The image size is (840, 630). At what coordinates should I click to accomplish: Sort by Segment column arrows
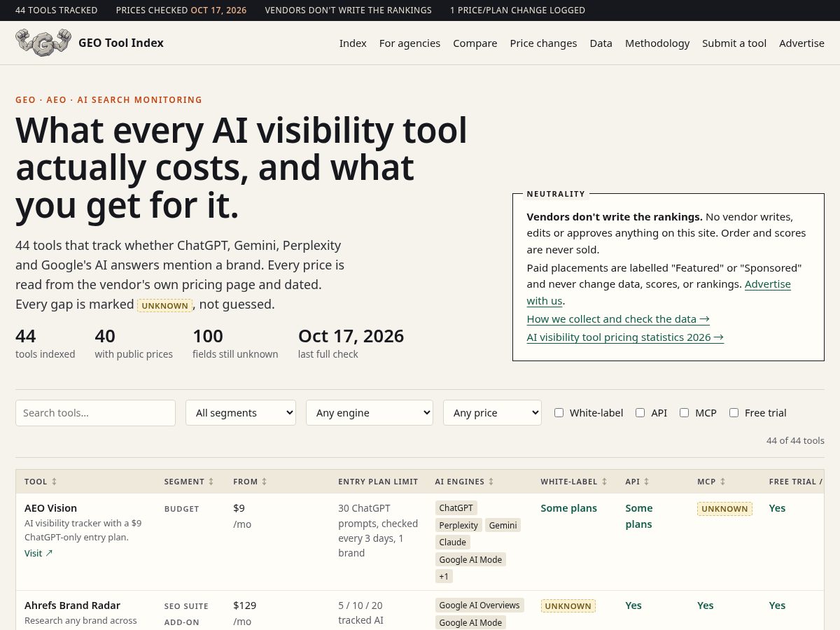pos(211,482)
